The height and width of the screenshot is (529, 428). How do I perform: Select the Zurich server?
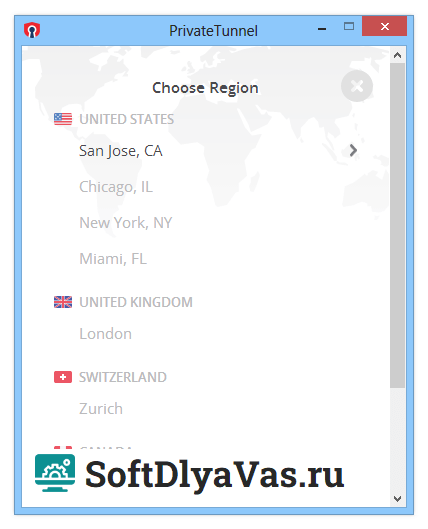(x=101, y=409)
